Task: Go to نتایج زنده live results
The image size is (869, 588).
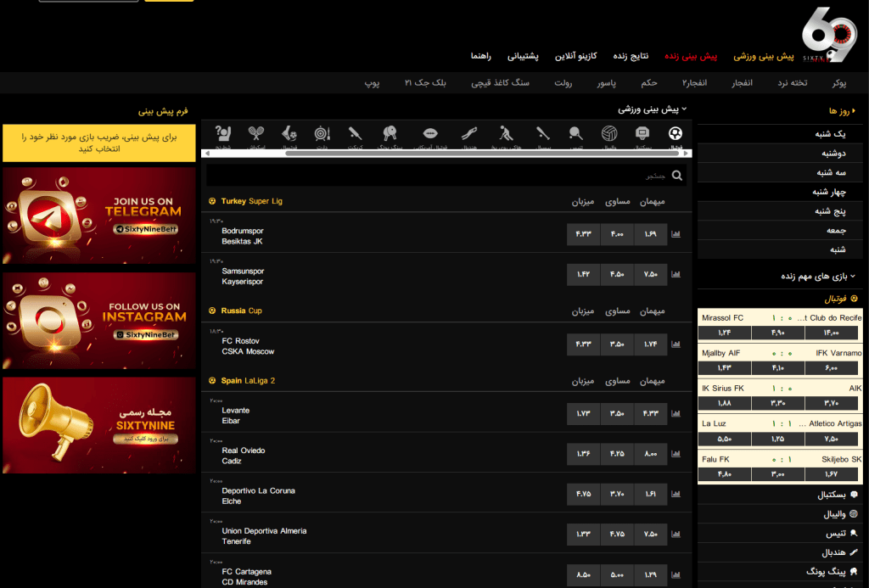Action: 631,56
